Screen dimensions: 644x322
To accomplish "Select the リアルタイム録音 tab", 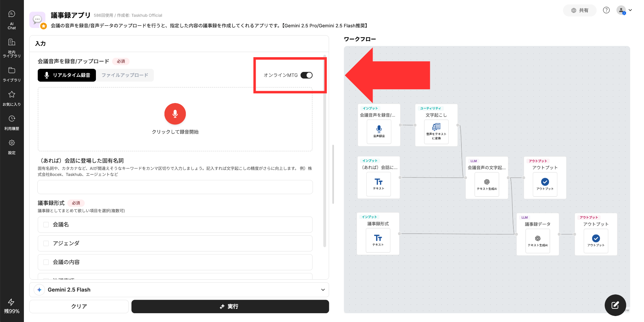I will point(67,75).
